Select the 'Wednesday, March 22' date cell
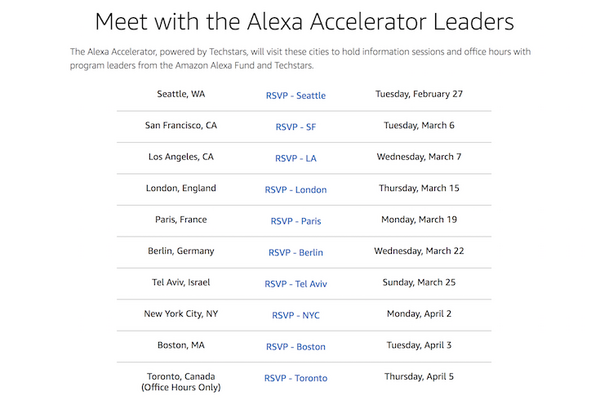This screenshot has width=600, height=409. point(420,252)
